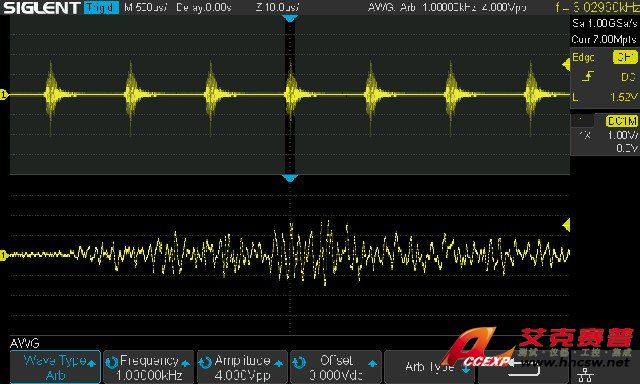Open the Wave Type Arb menu
Viewport: 640px width, 384px height.
[55, 367]
